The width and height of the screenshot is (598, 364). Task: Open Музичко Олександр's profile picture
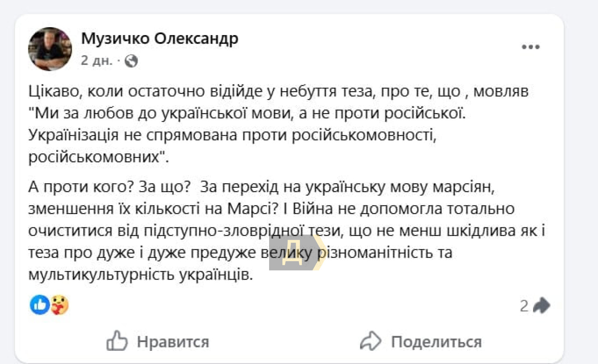click(x=50, y=49)
